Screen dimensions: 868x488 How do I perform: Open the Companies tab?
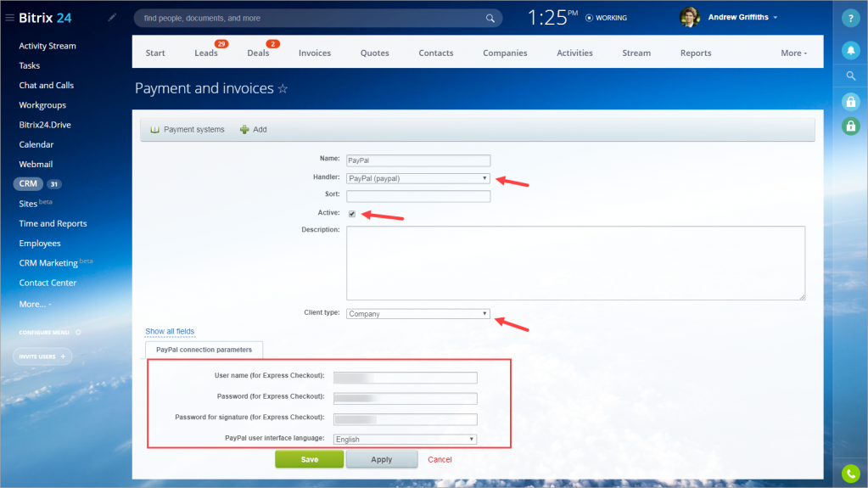505,53
